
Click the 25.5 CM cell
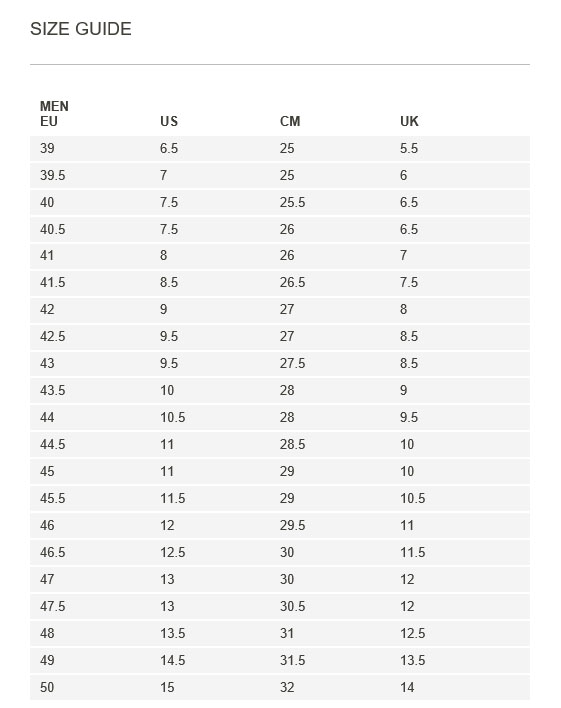(x=292, y=202)
